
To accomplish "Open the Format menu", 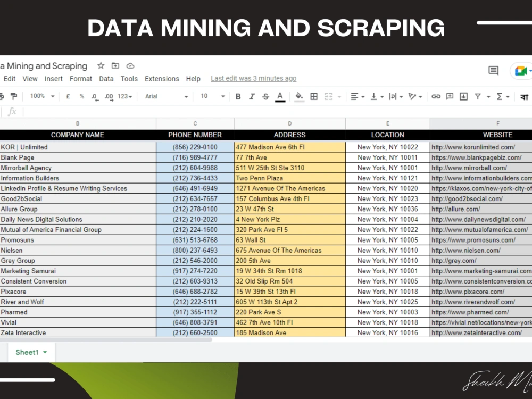I will tap(81, 79).
